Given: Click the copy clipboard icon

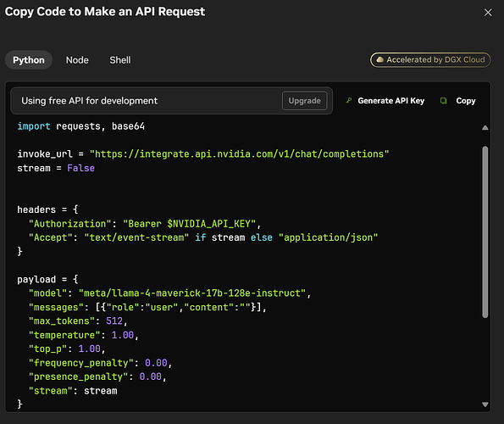Looking at the screenshot, I should tap(444, 101).
